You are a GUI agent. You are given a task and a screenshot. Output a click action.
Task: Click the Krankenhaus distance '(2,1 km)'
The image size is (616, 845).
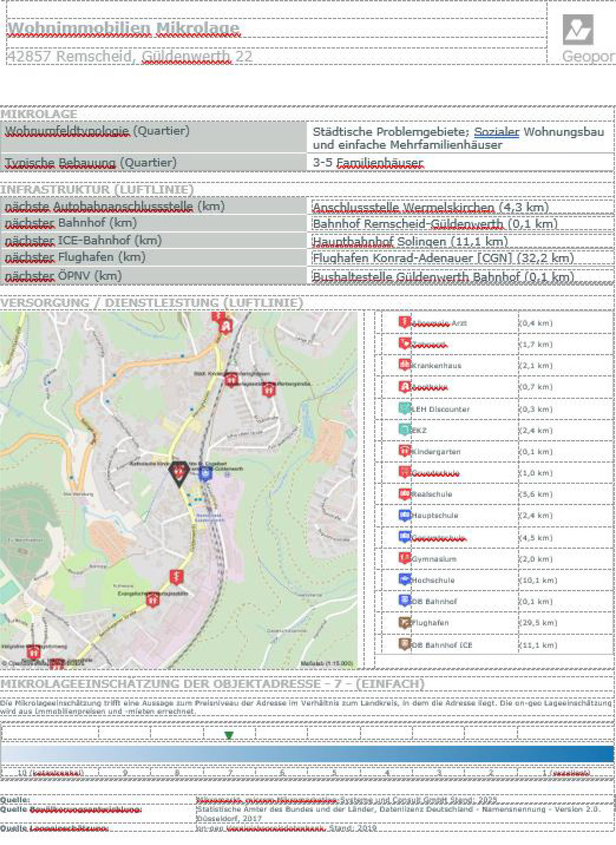535,365
